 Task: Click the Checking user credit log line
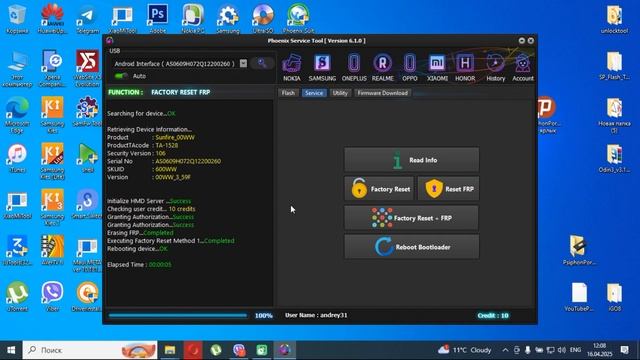click(x=151, y=209)
